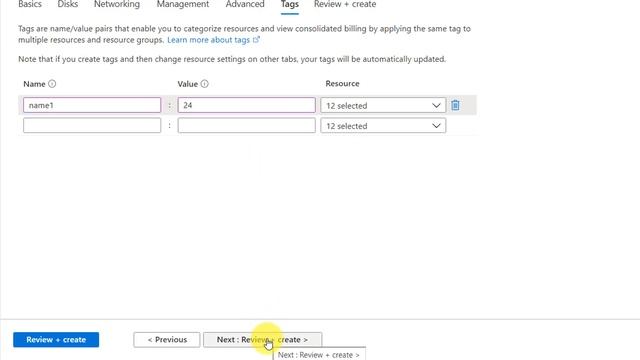Go to the Management tab
Viewport: 640px width, 360px height.
pyautogui.click(x=183, y=4)
